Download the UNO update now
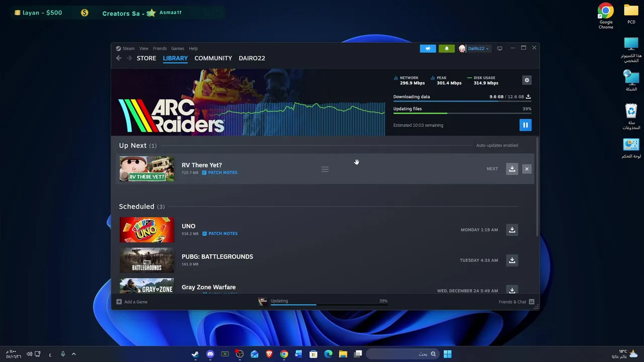The image size is (644, 362). pos(512,230)
